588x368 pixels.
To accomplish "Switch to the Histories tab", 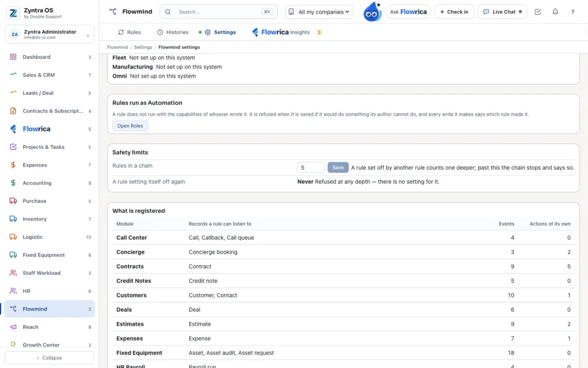I will 173,32.
